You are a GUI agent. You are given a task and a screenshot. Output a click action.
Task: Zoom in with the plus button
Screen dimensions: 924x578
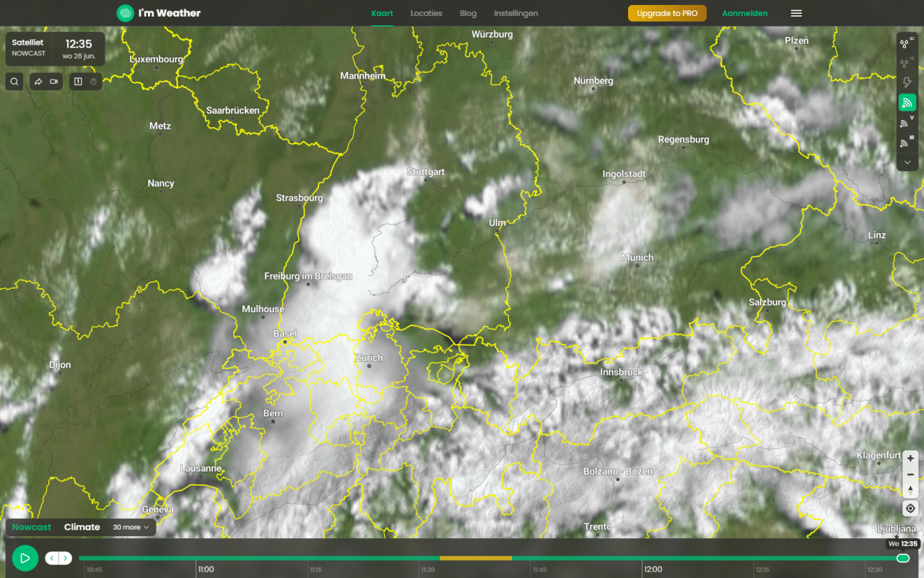910,458
